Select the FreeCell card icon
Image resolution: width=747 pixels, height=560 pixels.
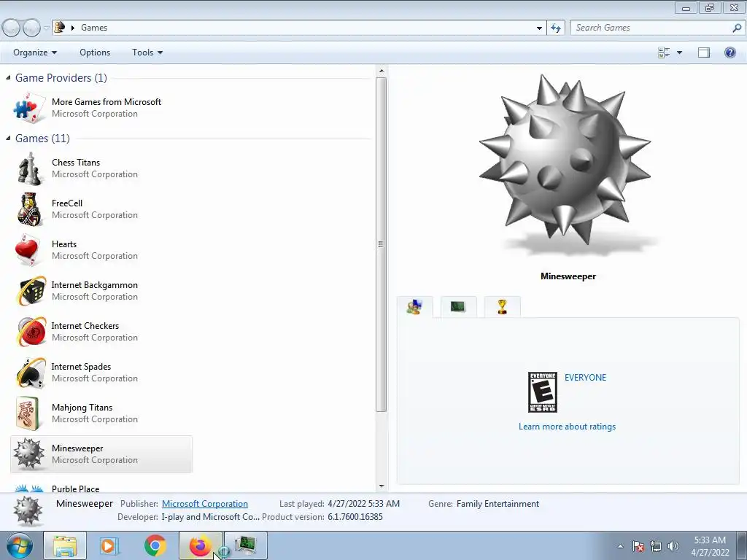[29, 209]
